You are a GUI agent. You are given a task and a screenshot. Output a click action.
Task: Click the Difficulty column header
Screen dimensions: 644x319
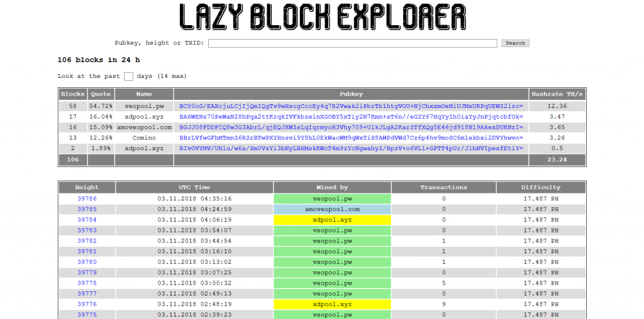[x=540, y=187]
